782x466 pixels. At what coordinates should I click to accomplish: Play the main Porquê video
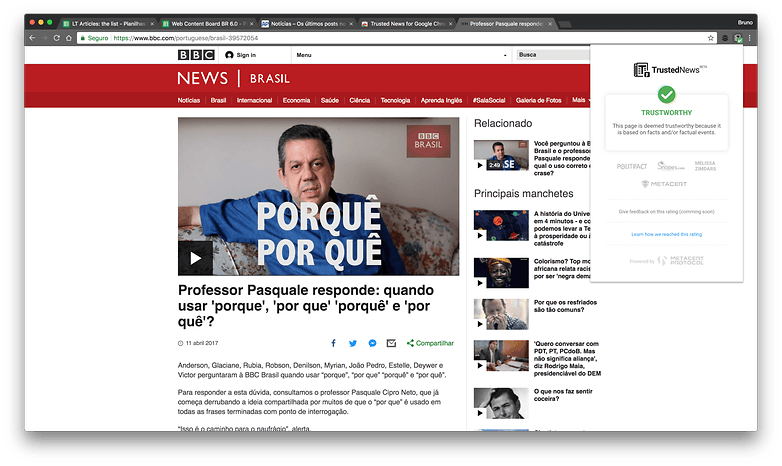click(x=196, y=258)
